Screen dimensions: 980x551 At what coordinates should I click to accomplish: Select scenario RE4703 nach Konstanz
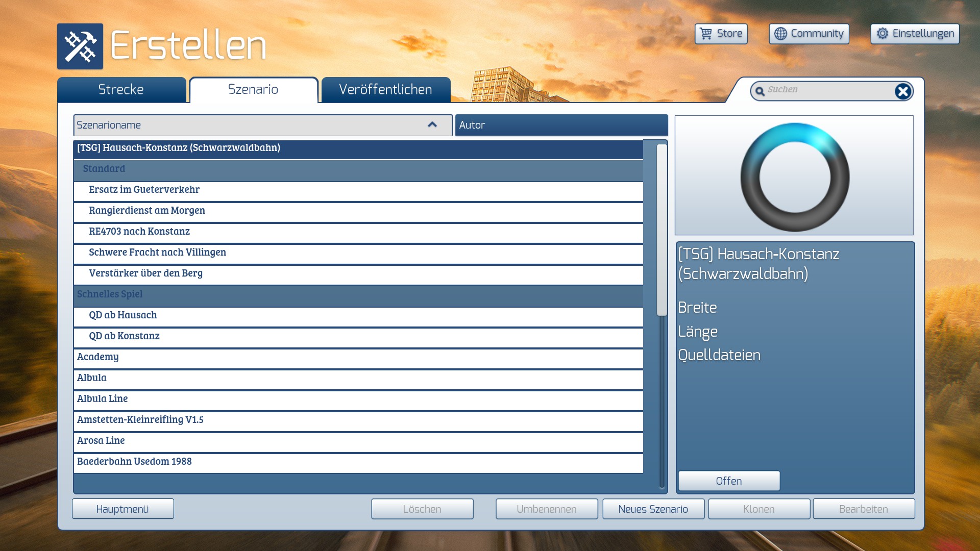(x=139, y=232)
